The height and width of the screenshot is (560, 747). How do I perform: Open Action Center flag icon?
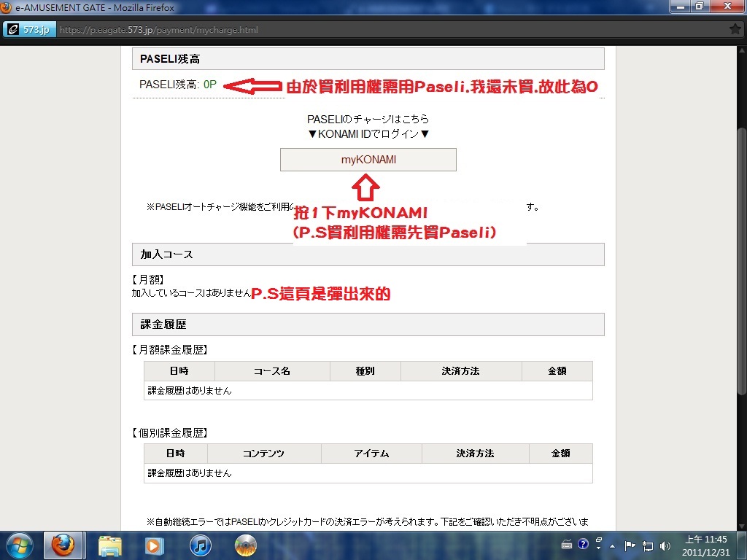coord(630,545)
